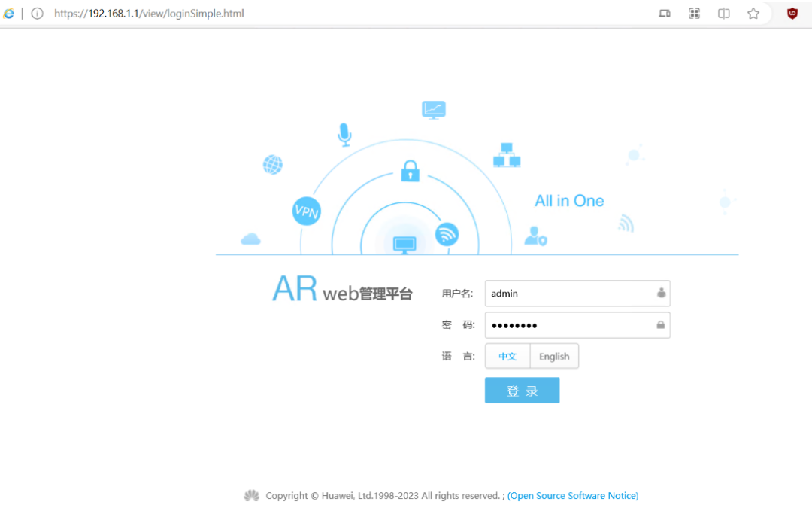Add page to favorites with star icon
This screenshot has width=812, height=508.
click(753, 14)
